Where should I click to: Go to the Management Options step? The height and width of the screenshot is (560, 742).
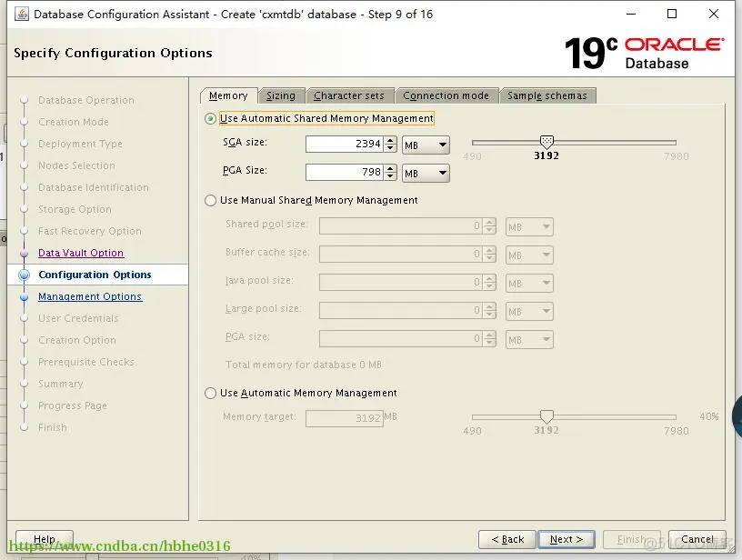90,296
